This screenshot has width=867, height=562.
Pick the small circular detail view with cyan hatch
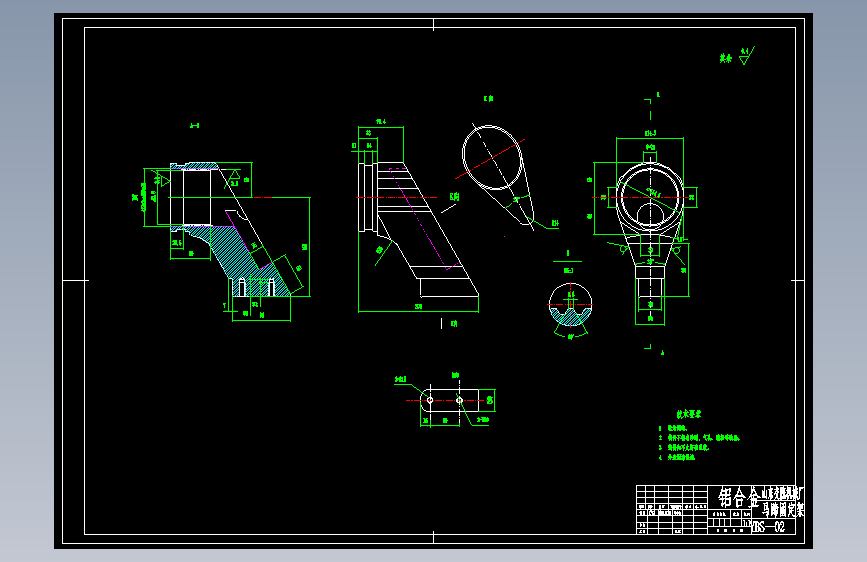click(x=570, y=306)
